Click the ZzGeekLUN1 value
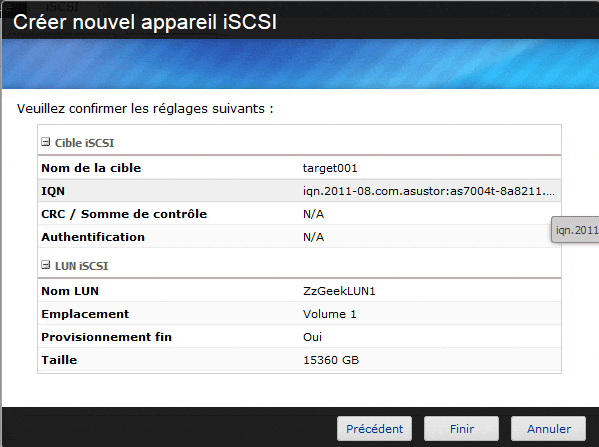 pos(339,291)
